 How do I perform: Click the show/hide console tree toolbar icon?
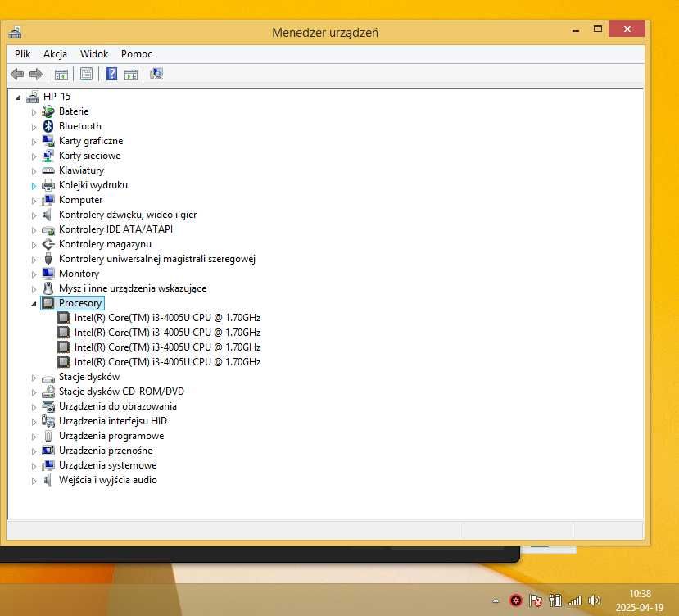point(61,75)
